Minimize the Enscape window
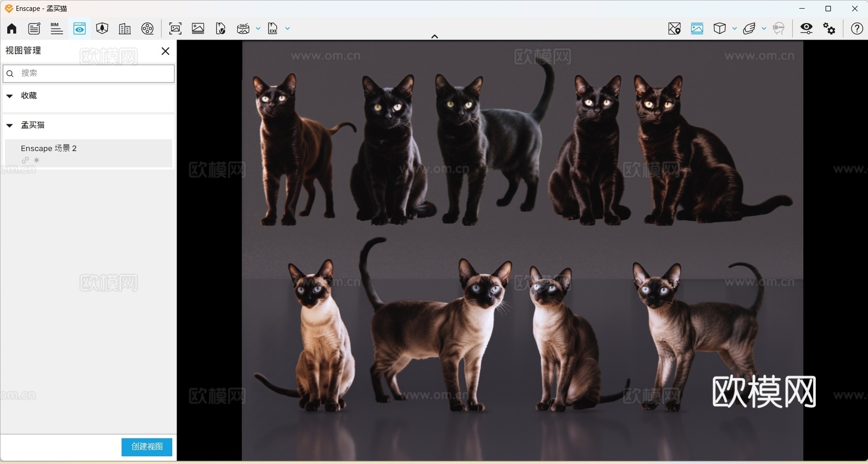 tap(802, 9)
